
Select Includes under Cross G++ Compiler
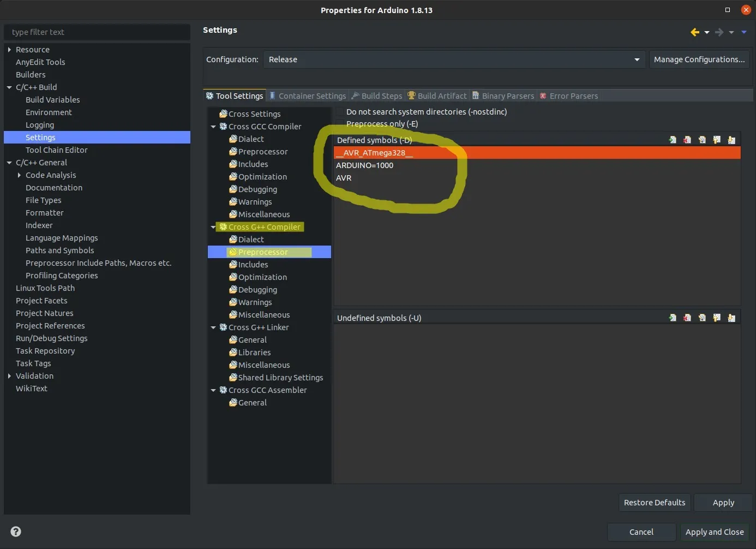[253, 265]
